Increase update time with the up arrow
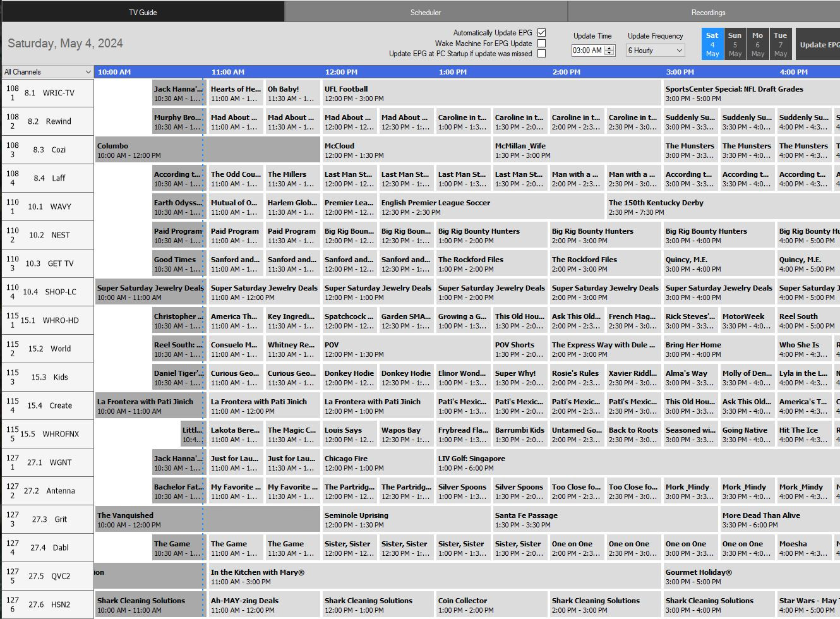 point(609,48)
